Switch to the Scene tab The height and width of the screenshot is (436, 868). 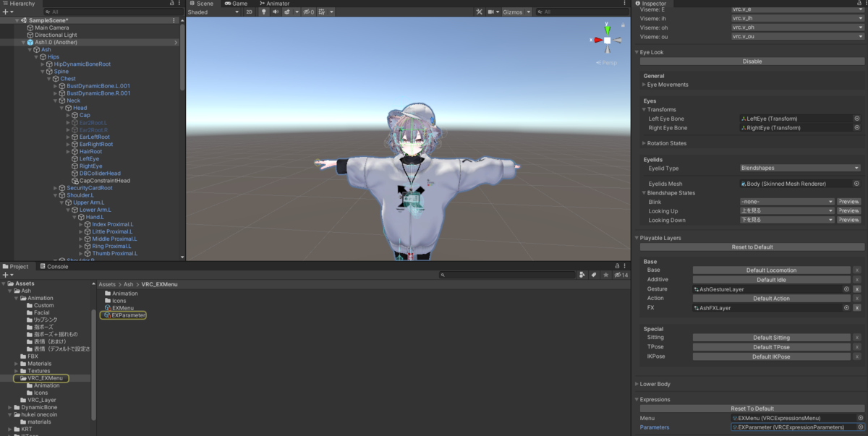(201, 4)
